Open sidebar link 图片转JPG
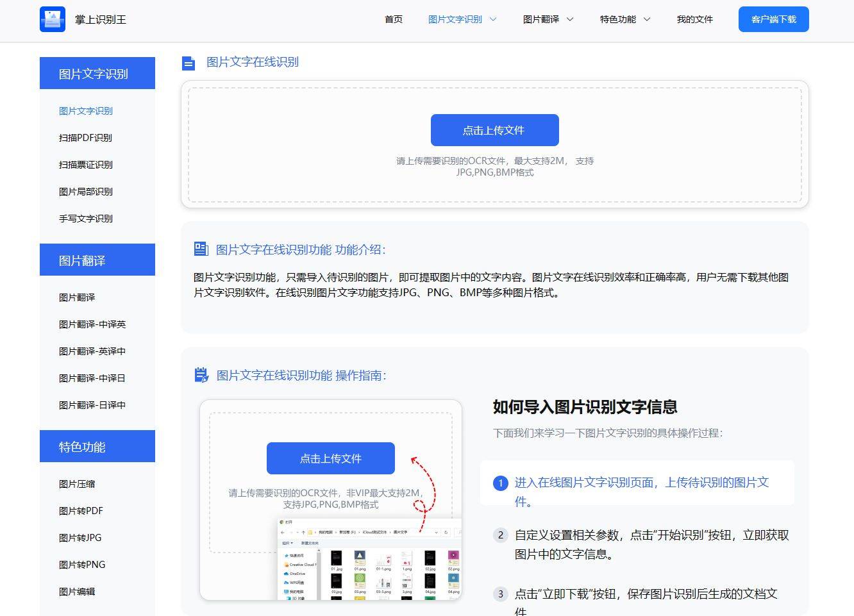Screen dimensions: 854x616 [x=80, y=538]
